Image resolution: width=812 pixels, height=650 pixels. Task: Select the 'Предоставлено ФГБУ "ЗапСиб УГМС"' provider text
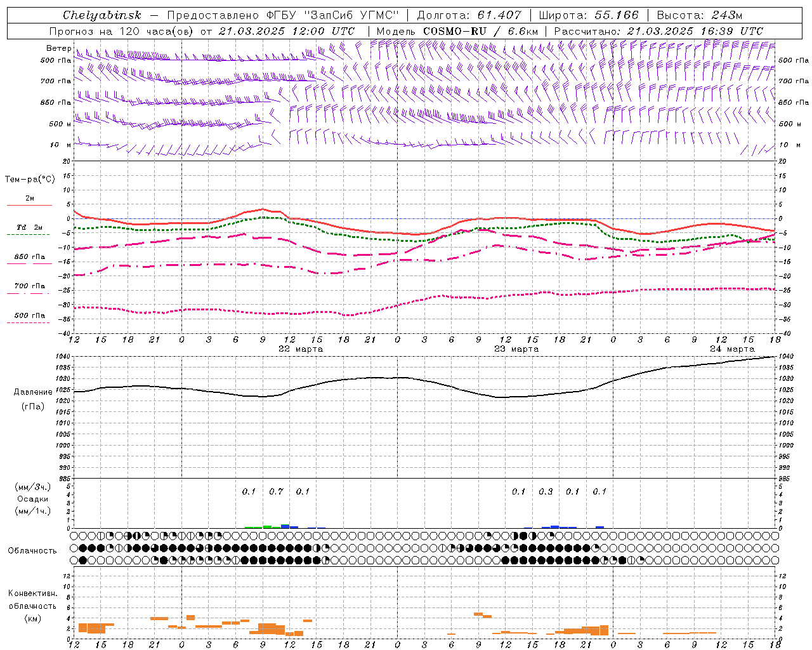282,15
